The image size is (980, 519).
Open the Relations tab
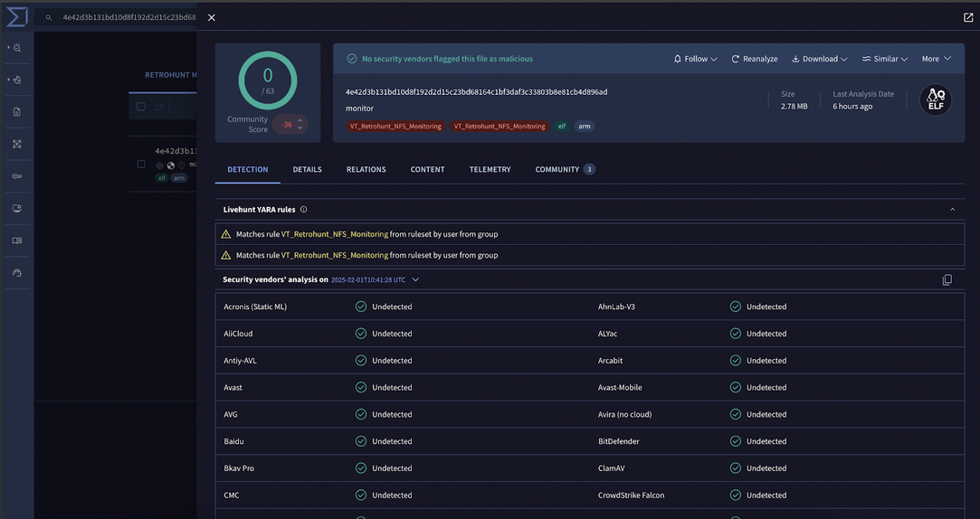[366, 169]
